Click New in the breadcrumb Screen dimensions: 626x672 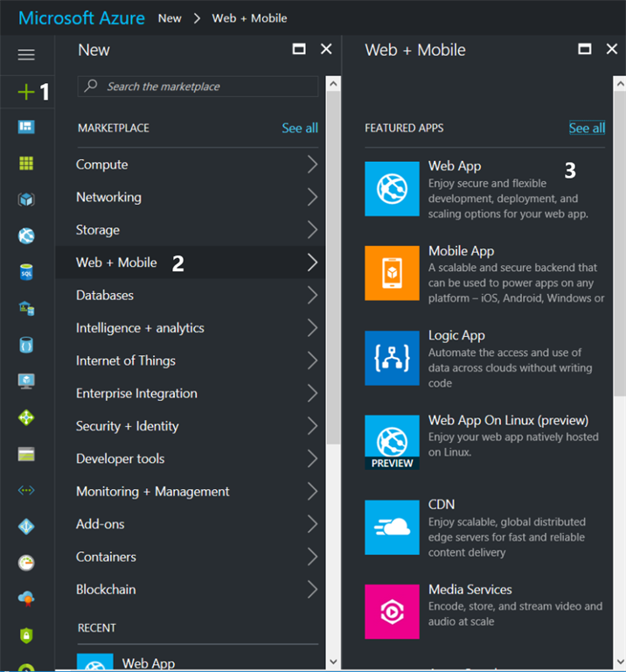[170, 18]
